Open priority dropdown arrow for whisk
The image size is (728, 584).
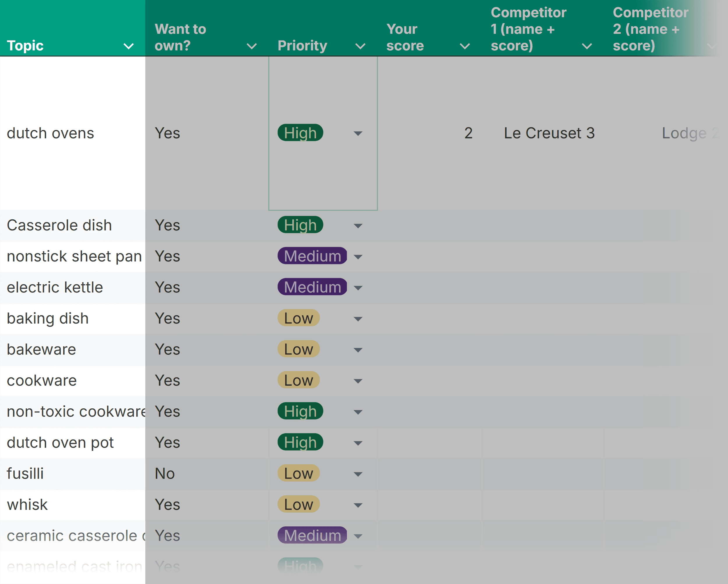click(x=358, y=505)
